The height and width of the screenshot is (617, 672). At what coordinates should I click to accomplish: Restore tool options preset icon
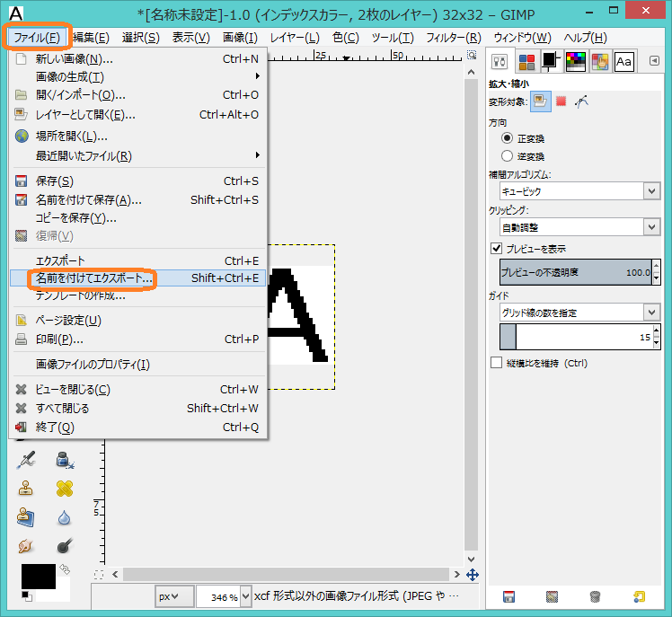[552, 597]
